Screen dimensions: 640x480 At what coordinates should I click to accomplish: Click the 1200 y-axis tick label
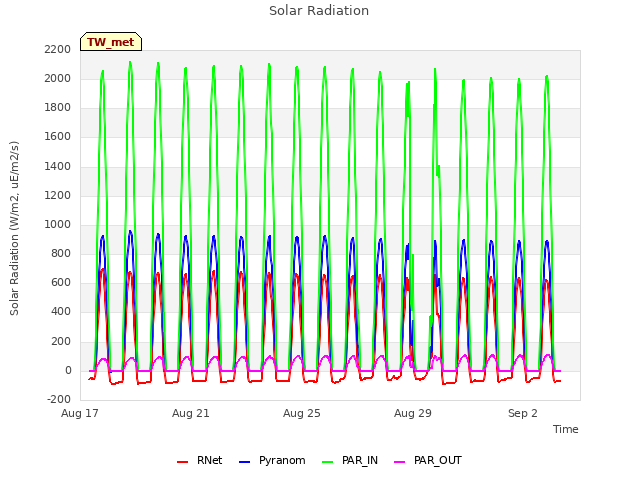(58, 195)
